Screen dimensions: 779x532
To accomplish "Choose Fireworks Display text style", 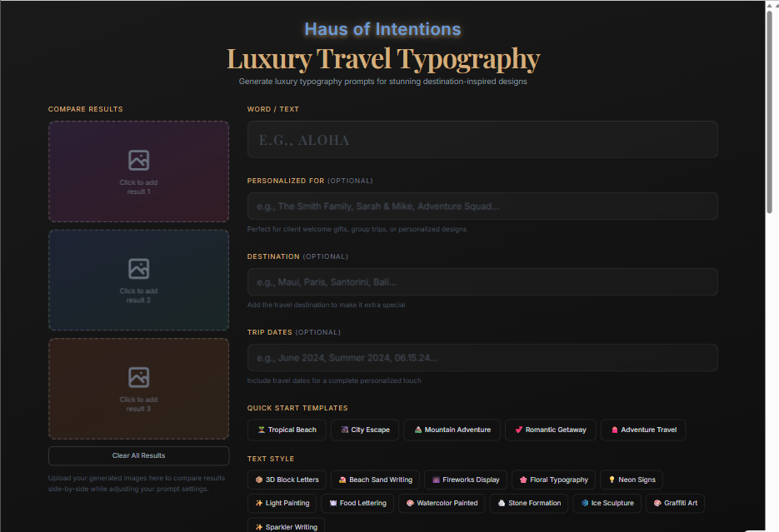I will (x=466, y=480).
